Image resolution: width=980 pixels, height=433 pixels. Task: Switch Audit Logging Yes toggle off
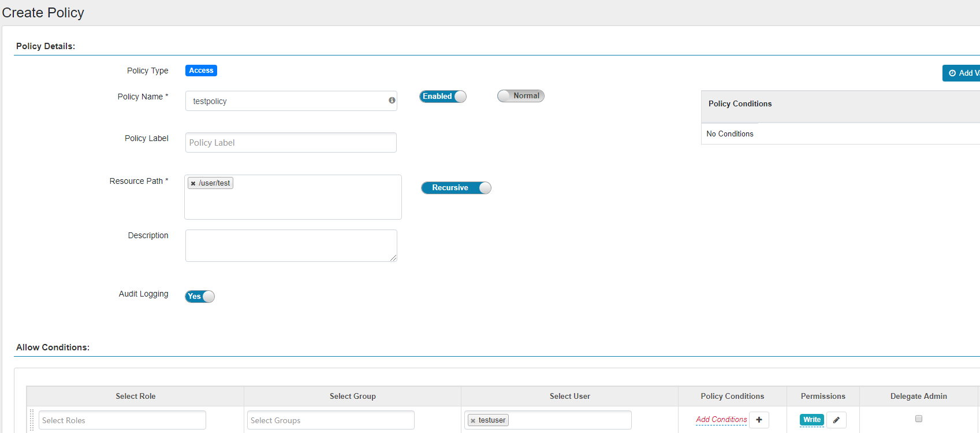coord(200,297)
